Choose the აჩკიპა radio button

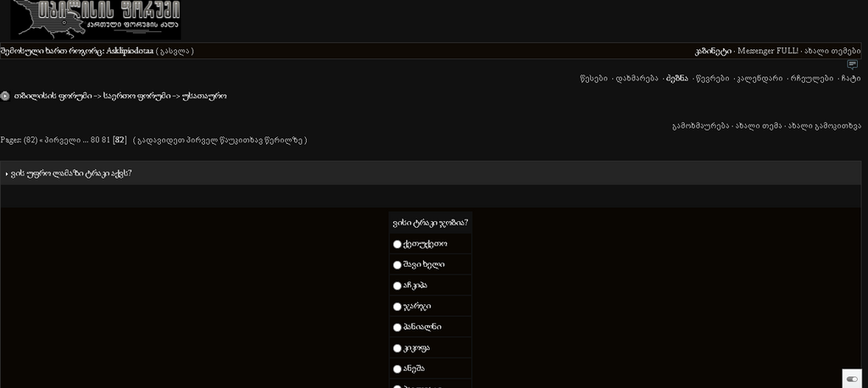pos(397,286)
